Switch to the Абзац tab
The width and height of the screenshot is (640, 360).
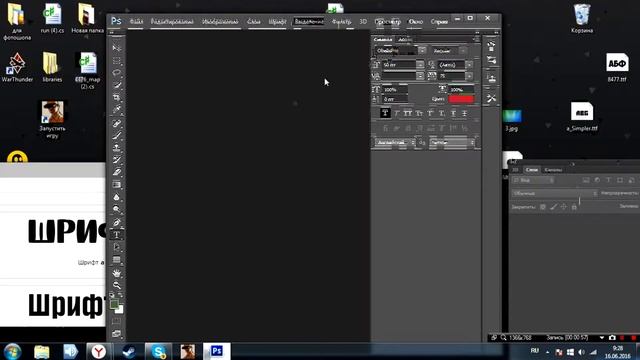click(405, 40)
